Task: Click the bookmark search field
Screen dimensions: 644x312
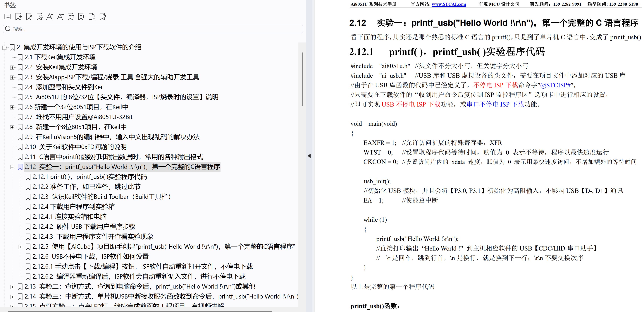Action: click(x=153, y=28)
